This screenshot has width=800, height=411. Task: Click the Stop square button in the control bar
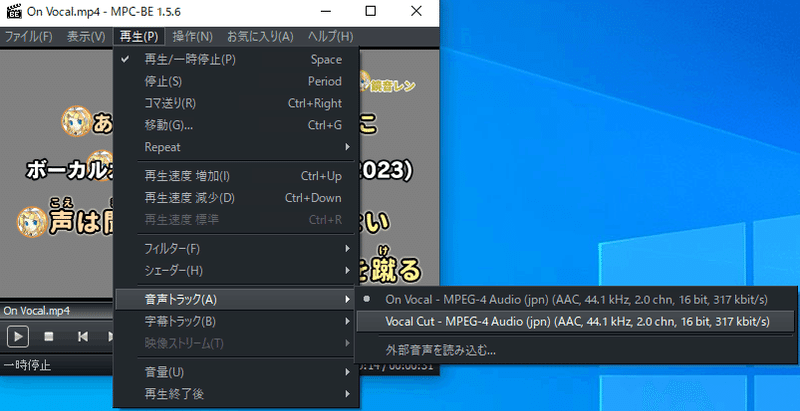(49, 337)
